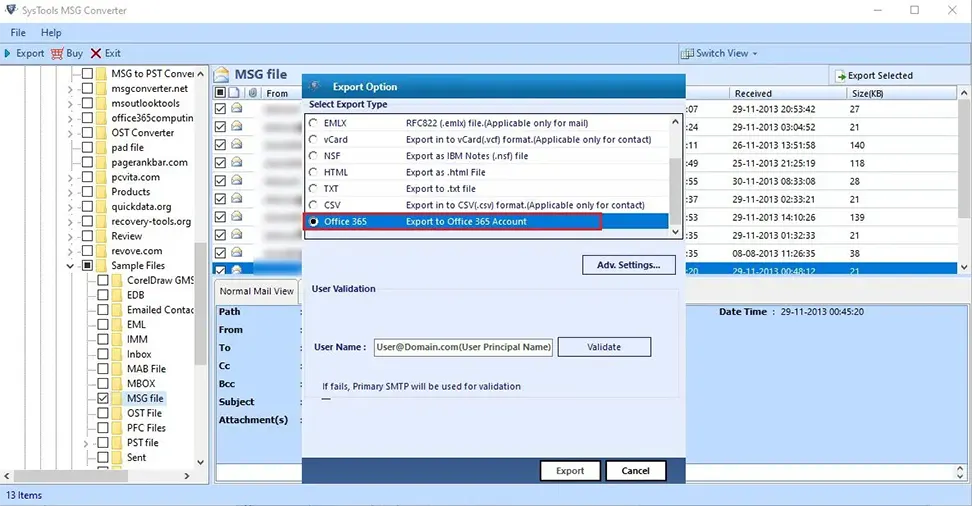Click the folder tree horizontal scroll right arrow
972x506 pixels.
(x=187, y=476)
